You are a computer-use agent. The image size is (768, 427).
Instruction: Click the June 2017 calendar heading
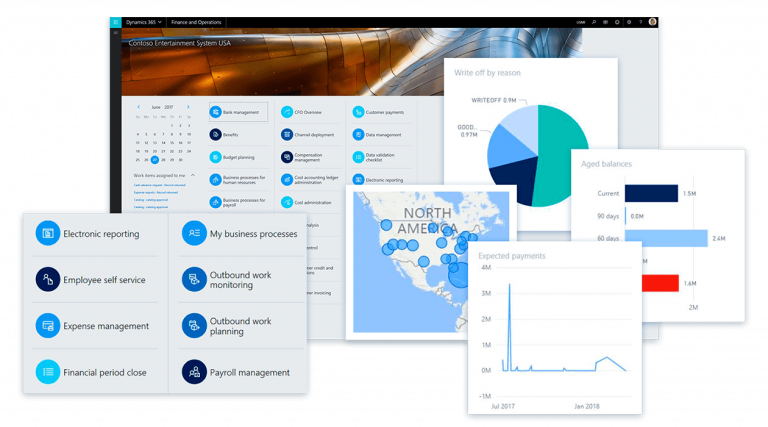(x=162, y=107)
